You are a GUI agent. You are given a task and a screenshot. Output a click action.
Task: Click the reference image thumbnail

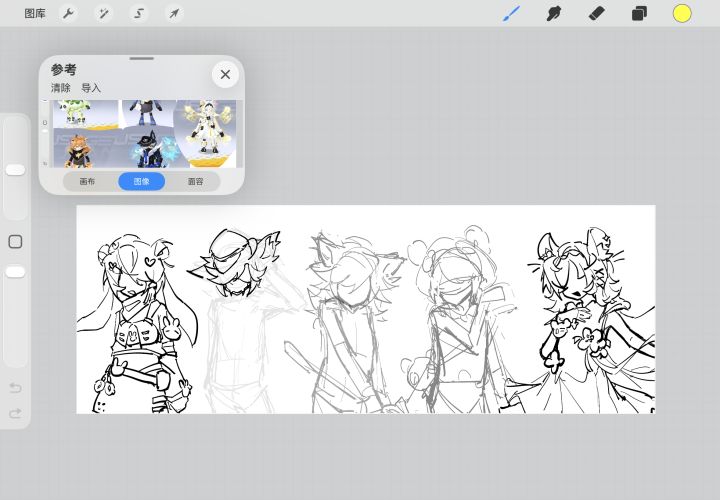click(145, 134)
